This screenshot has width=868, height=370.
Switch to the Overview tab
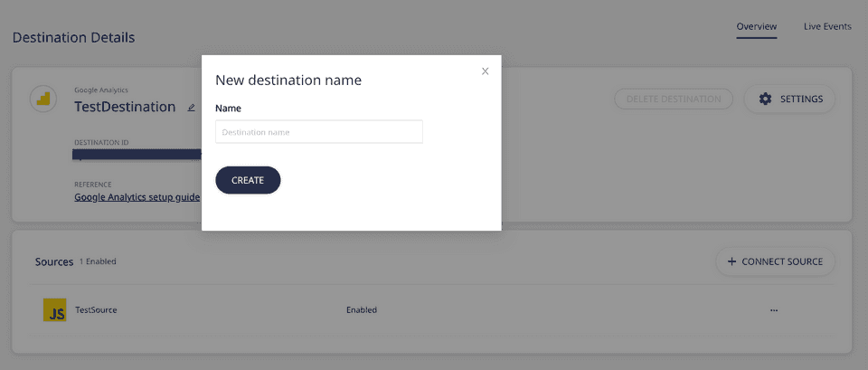point(756,27)
